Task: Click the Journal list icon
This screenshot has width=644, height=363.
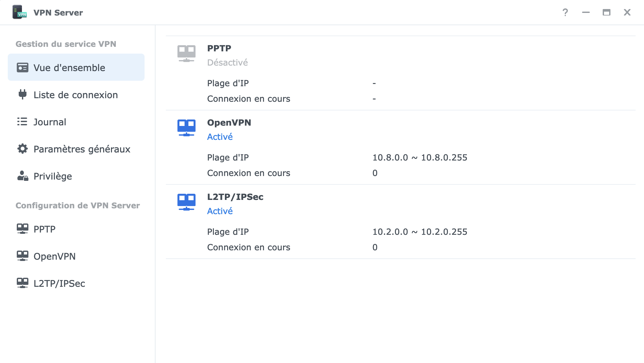Action: (22, 122)
